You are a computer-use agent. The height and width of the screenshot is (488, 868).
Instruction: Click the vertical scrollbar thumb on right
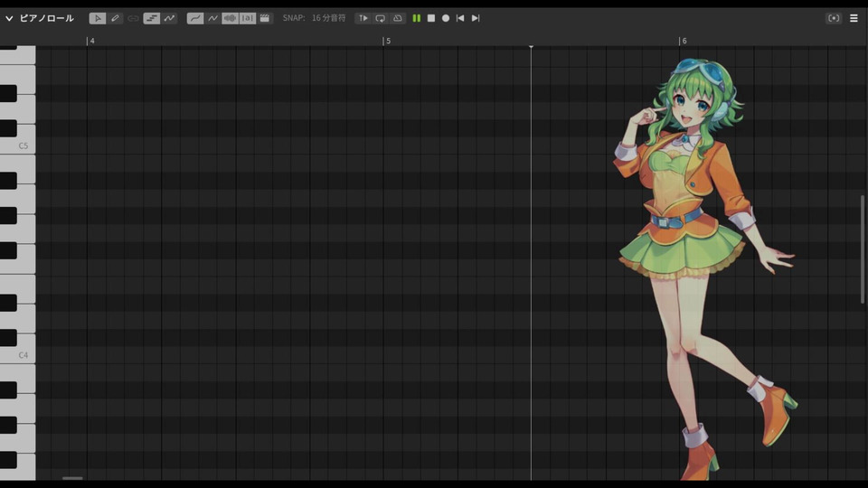click(863, 249)
